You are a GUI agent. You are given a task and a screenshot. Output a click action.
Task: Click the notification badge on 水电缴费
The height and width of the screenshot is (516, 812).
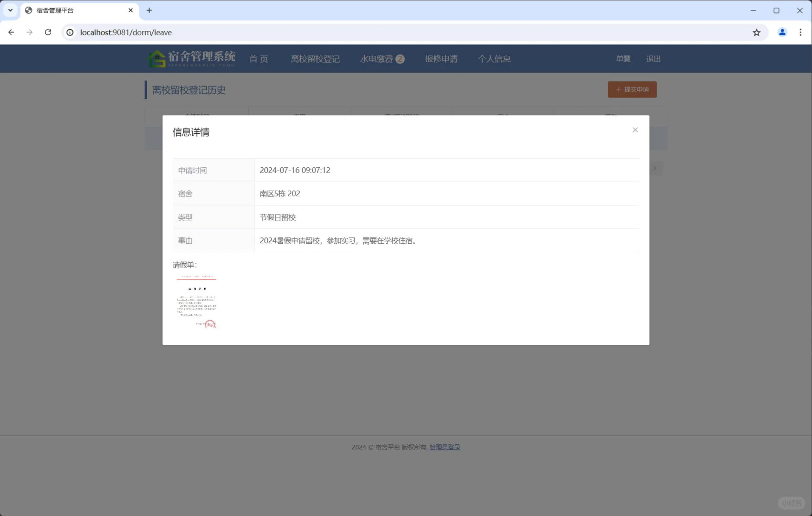pyautogui.click(x=401, y=59)
